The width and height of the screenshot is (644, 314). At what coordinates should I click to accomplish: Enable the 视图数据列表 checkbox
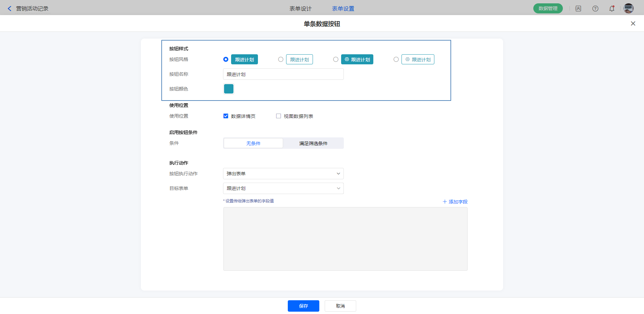tap(278, 116)
